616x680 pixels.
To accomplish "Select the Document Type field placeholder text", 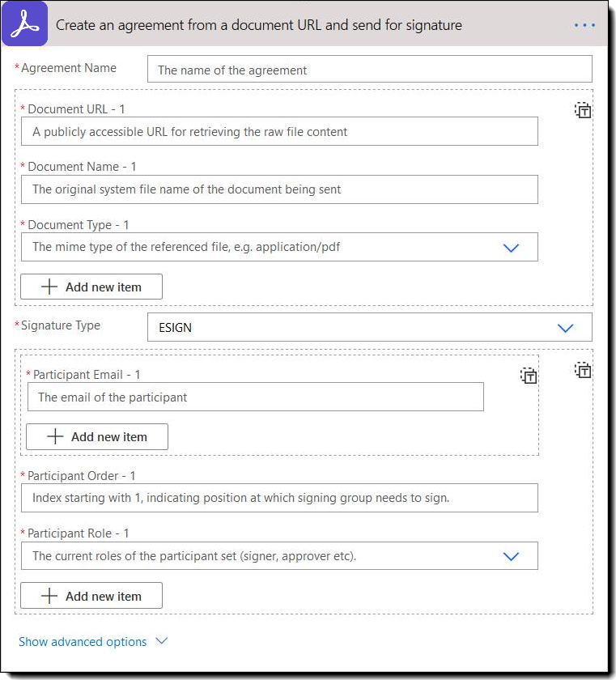I will point(186,247).
